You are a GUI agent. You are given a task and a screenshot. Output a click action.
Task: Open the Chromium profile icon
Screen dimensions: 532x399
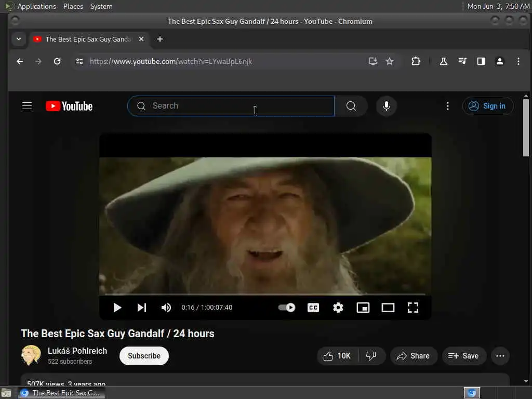499,61
